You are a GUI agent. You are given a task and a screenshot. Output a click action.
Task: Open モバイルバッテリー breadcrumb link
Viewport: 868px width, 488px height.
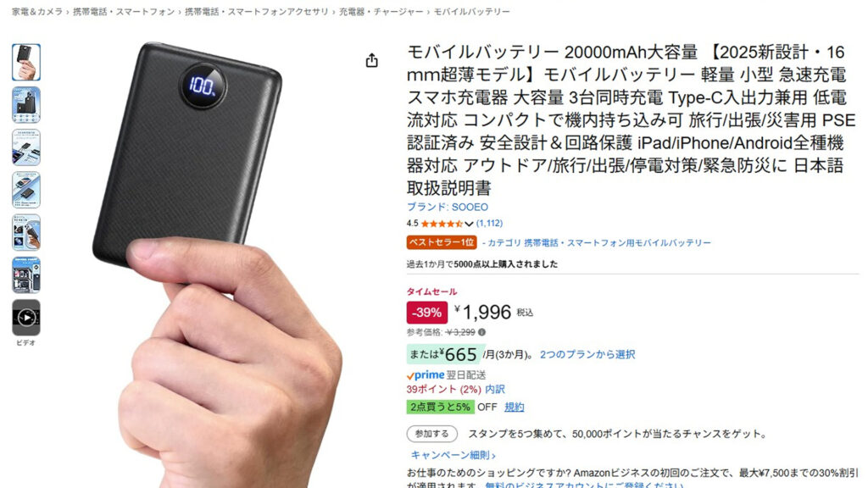click(471, 12)
